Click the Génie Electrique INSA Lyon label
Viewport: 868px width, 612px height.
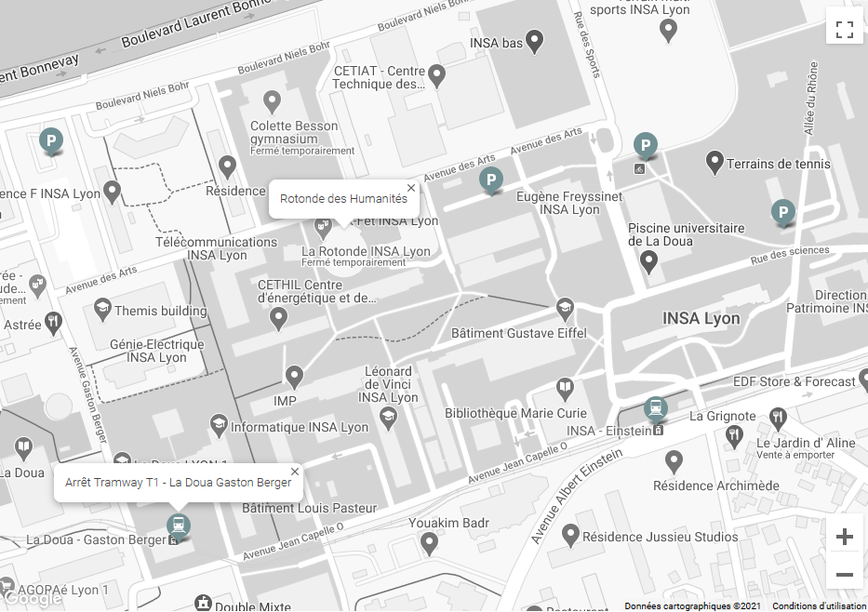[156, 351]
